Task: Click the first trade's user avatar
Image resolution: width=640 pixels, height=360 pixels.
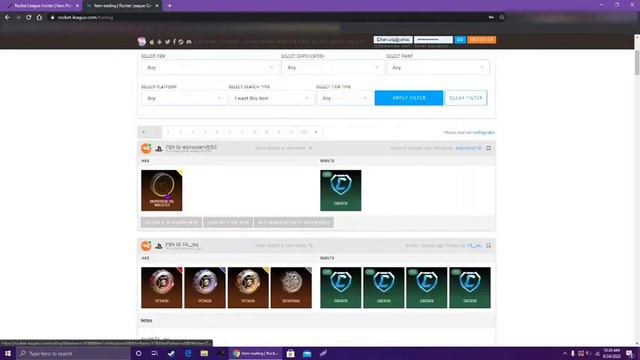Action: (146, 149)
